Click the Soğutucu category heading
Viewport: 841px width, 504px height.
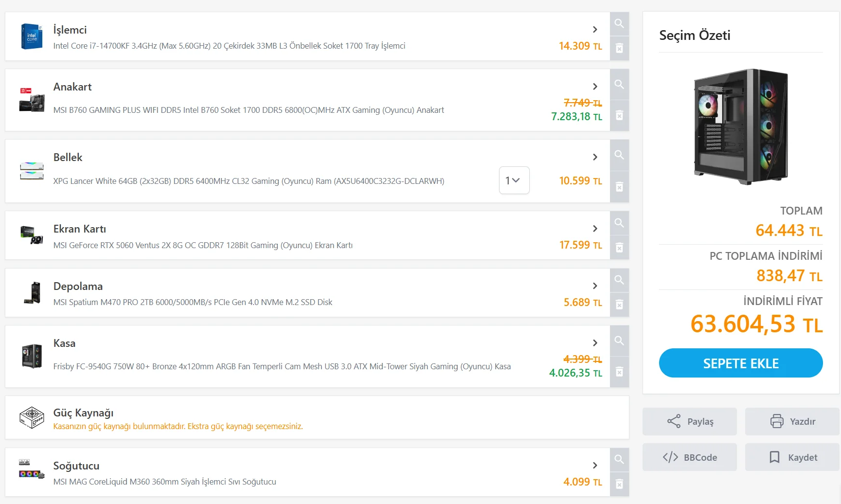(x=76, y=466)
